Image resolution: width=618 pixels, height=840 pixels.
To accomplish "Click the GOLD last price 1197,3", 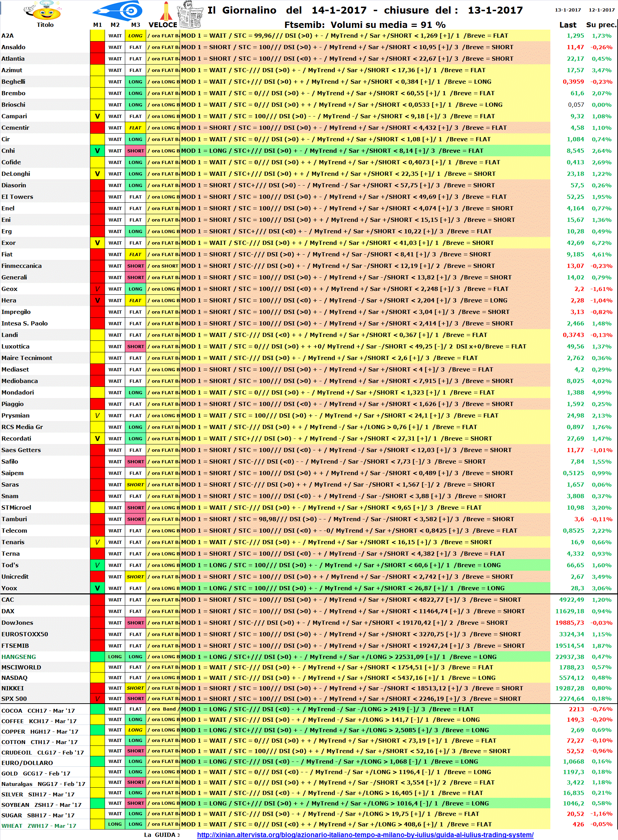I will pyautogui.click(x=573, y=772).
